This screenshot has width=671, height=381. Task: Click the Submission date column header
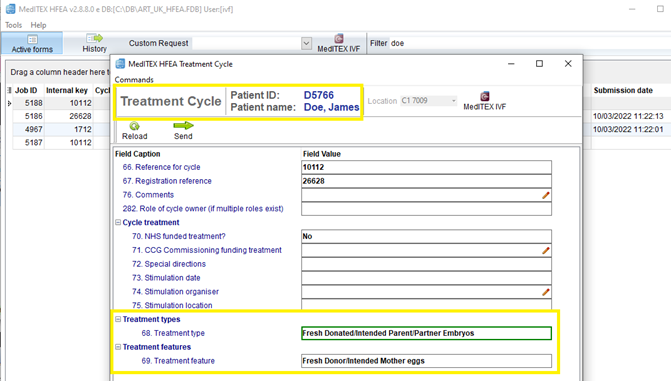pos(623,90)
